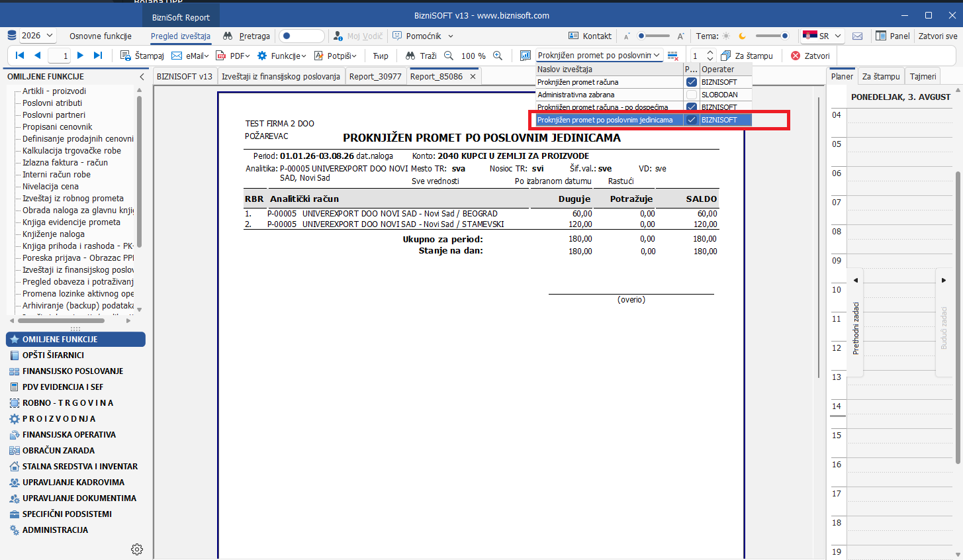The width and height of the screenshot is (963, 560).
Task: Click the Štampaj print button
Action: [x=142, y=56]
